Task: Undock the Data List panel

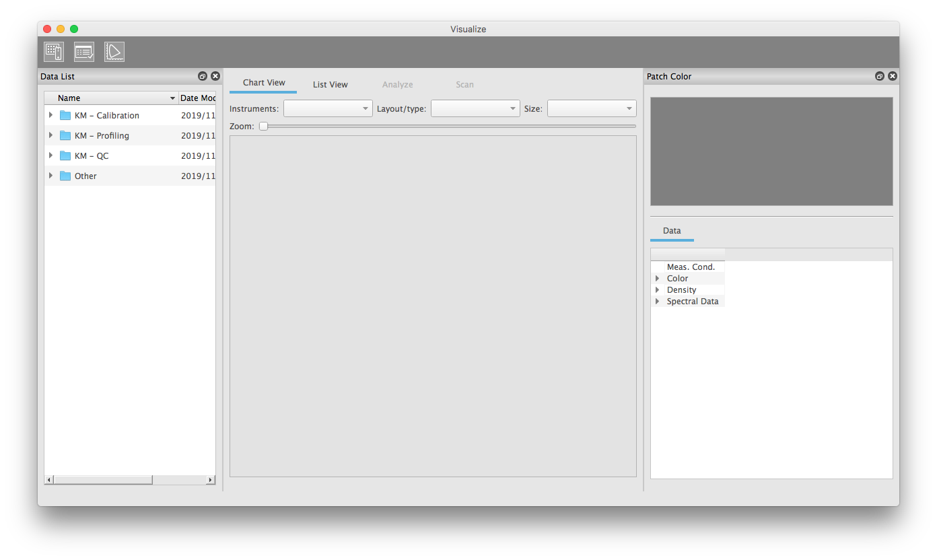Action: click(x=203, y=77)
